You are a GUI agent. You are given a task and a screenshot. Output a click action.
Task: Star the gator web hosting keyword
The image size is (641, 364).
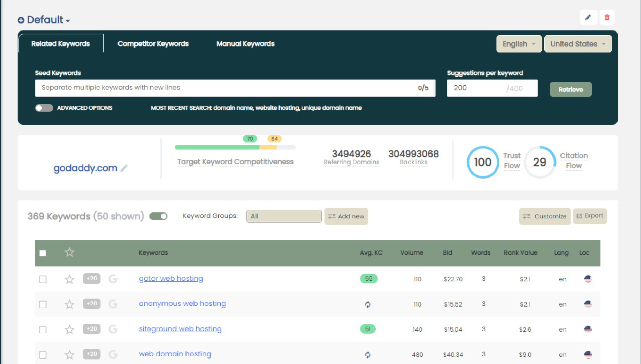(69, 279)
